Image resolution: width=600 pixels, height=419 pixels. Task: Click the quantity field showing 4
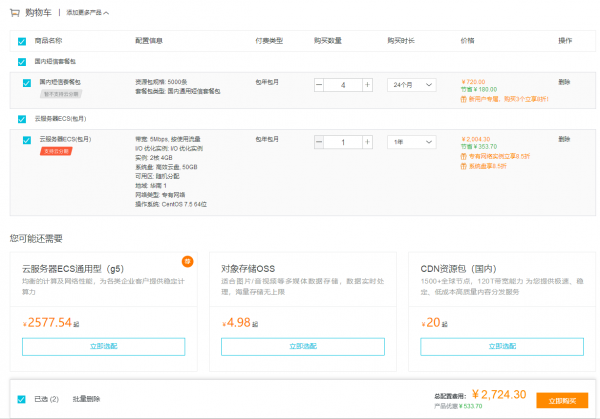343,85
